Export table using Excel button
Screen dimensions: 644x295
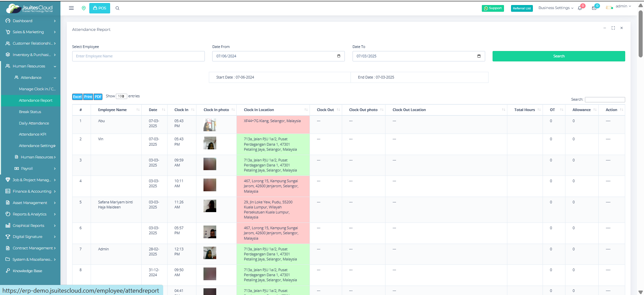point(77,97)
